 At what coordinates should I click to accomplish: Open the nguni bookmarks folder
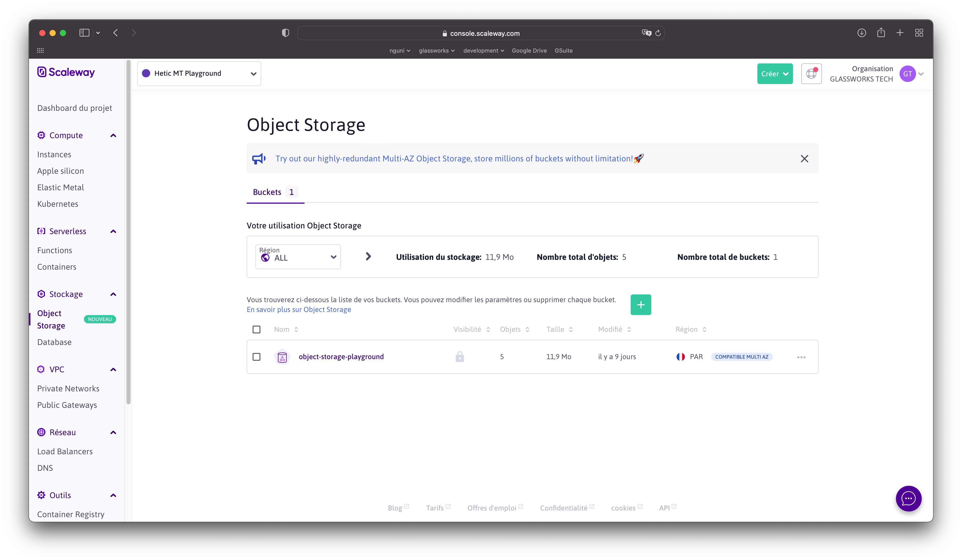(x=400, y=50)
